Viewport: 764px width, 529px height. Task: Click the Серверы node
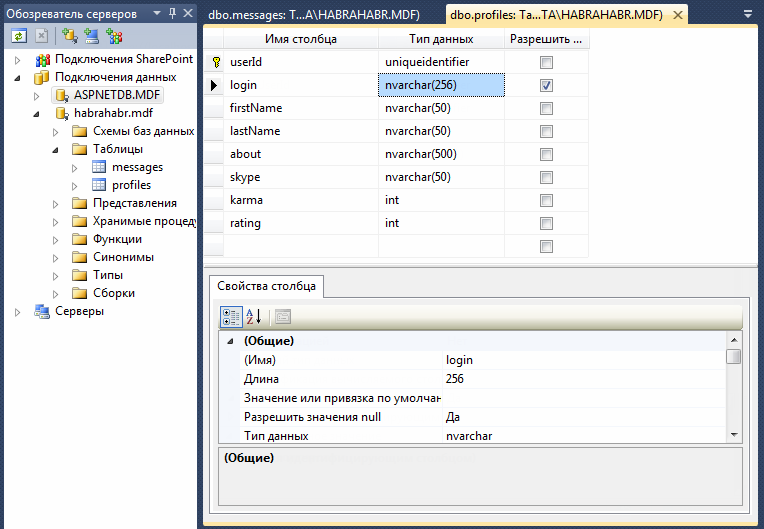coord(79,311)
